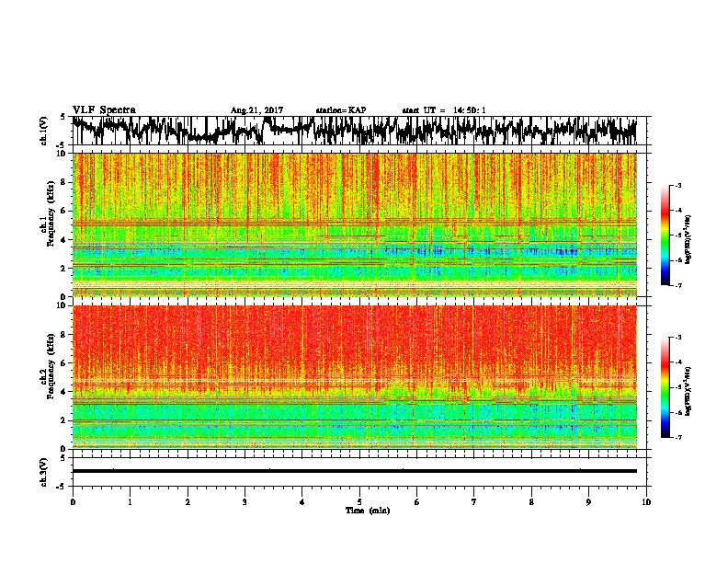The image size is (728, 563).
Task: Click the '2' tick on the time axis
Action: pos(188,502)
